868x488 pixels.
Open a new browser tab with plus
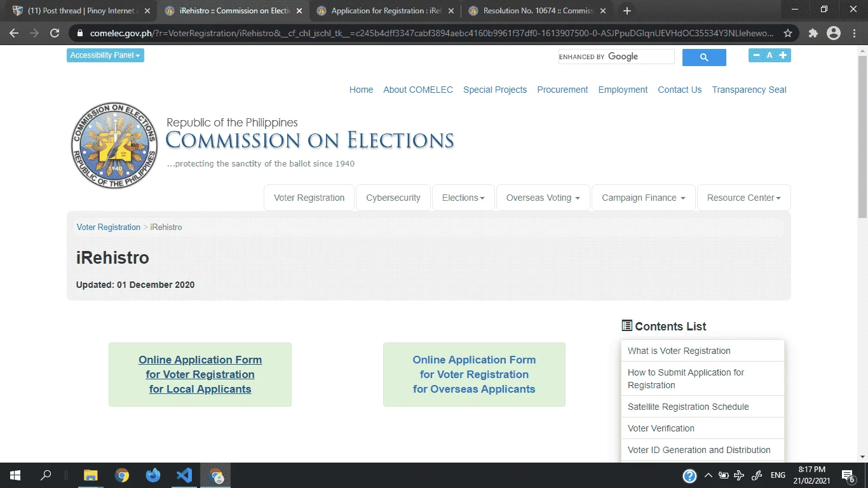(627, 11)
